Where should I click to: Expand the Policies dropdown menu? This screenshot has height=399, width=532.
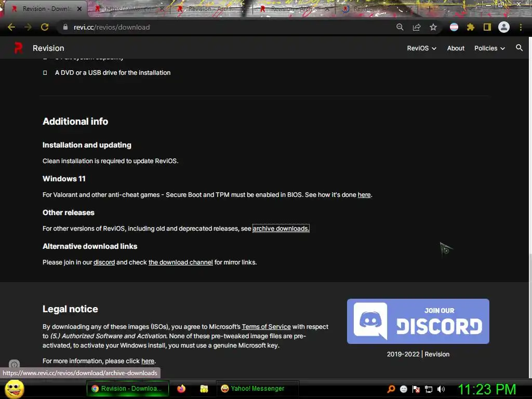(x=489, y=48)
